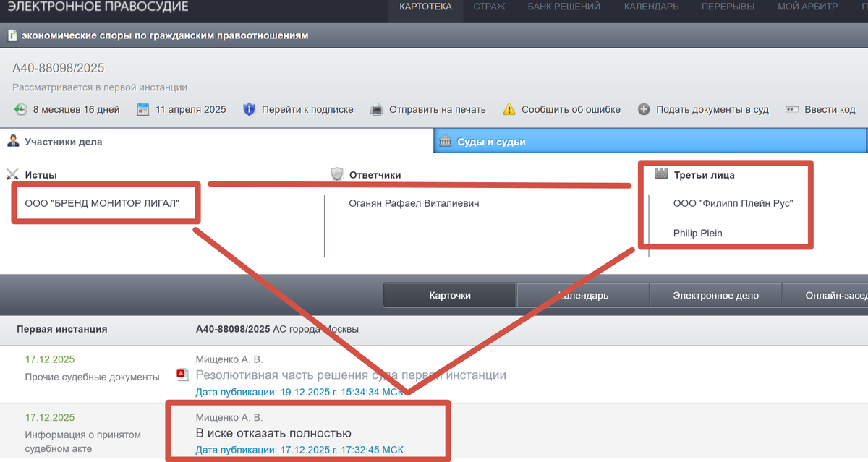The width and height of the screenshot is (868, 462).
Task: Click defendant Оганян Рафаел Виталиевич
Action: coord(414,204)
